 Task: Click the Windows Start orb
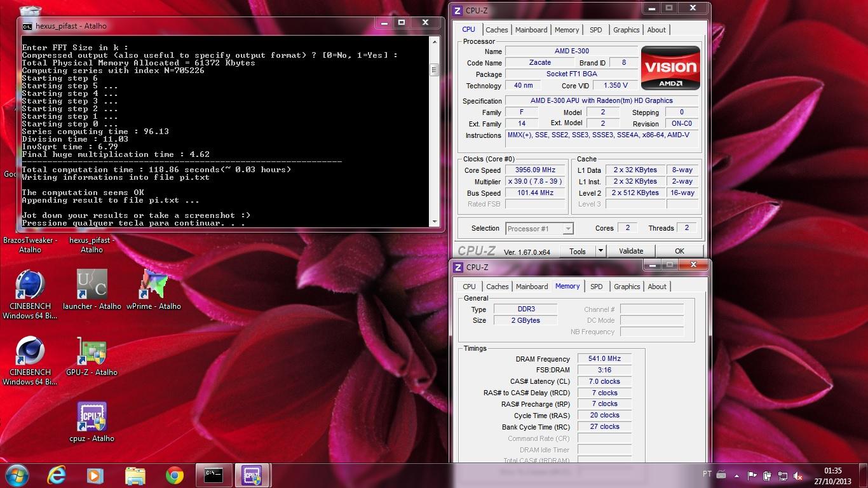pos(17,475)
